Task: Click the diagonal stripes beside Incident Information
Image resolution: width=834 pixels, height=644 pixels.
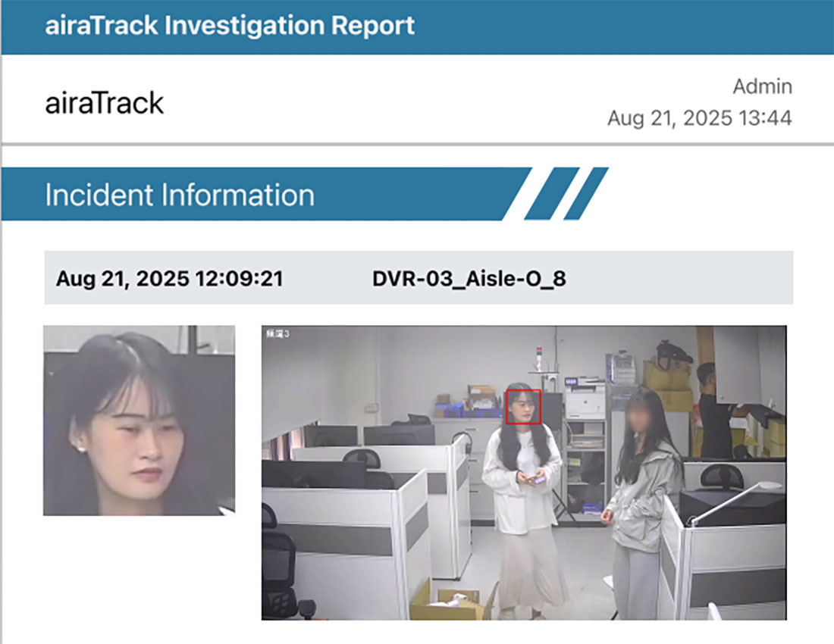Action: tap(566, 194)
